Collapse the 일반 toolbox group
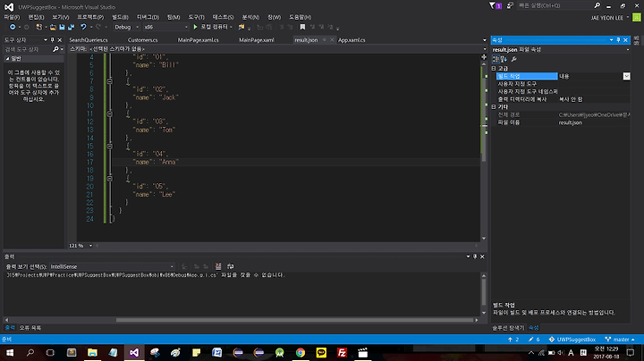 click(x=7, y=59)
